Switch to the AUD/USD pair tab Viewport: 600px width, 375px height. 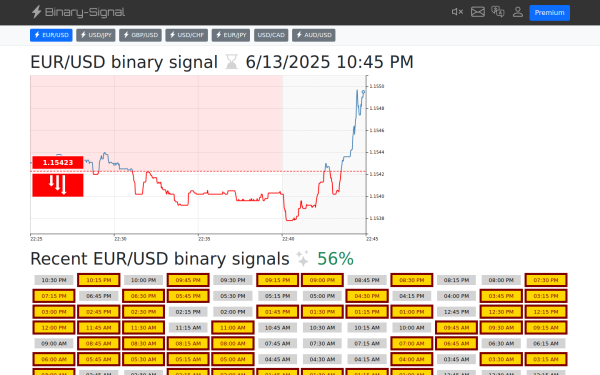click(x=314, y=35)
